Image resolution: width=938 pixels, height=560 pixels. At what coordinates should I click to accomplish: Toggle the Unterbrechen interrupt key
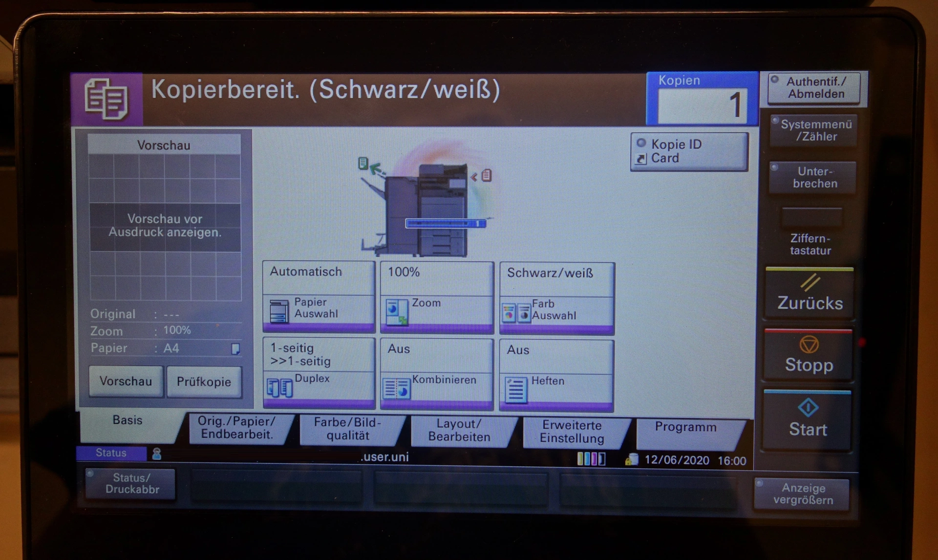pos(813,177)
